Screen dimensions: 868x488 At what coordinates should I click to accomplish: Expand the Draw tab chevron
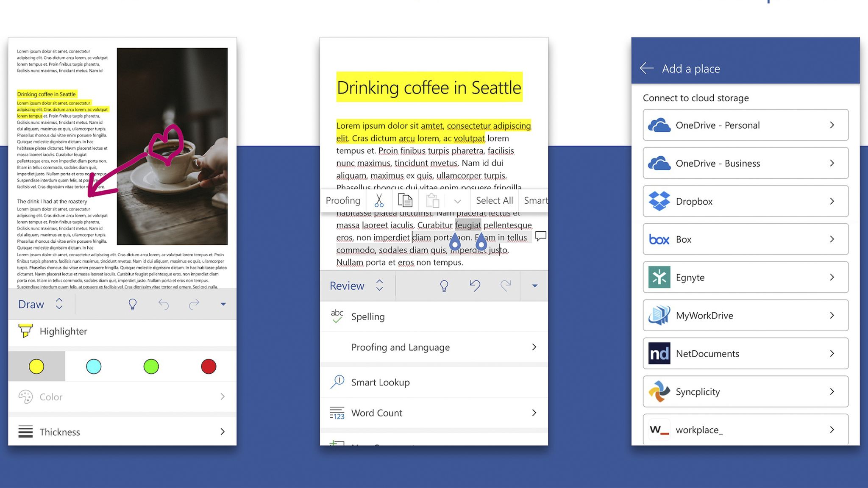[x=59, y=304]
